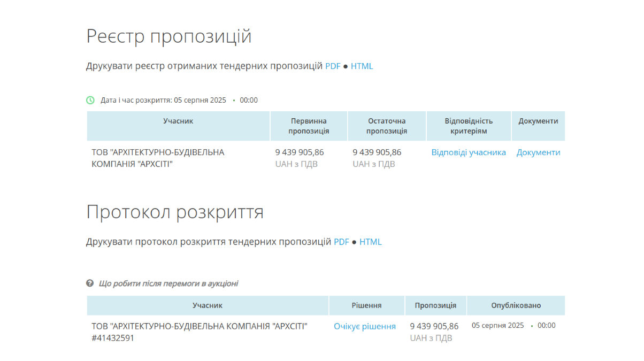
Task: Open 'Що робити після перемоги в аукціоні' help
Action: click(x=168, y=283)
